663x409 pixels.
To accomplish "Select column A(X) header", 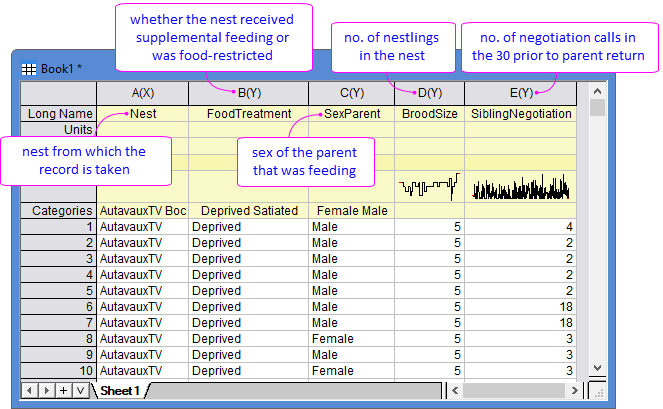I will 142,93.
